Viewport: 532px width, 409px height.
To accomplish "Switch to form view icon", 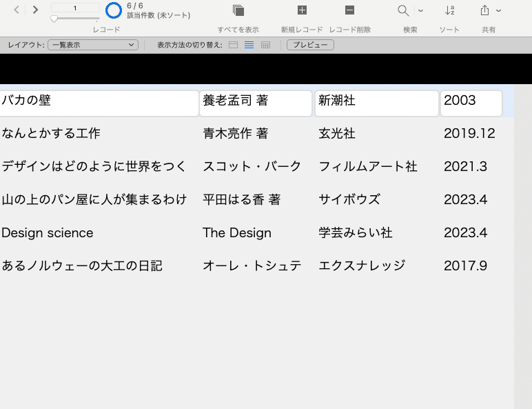I will click(233, 45).
